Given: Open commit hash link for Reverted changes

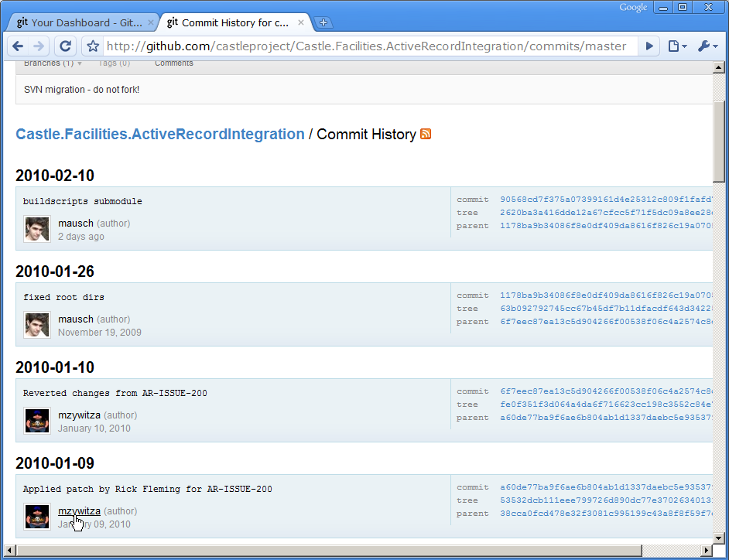Looking at the screenshot, I should (x=606, y=391).
